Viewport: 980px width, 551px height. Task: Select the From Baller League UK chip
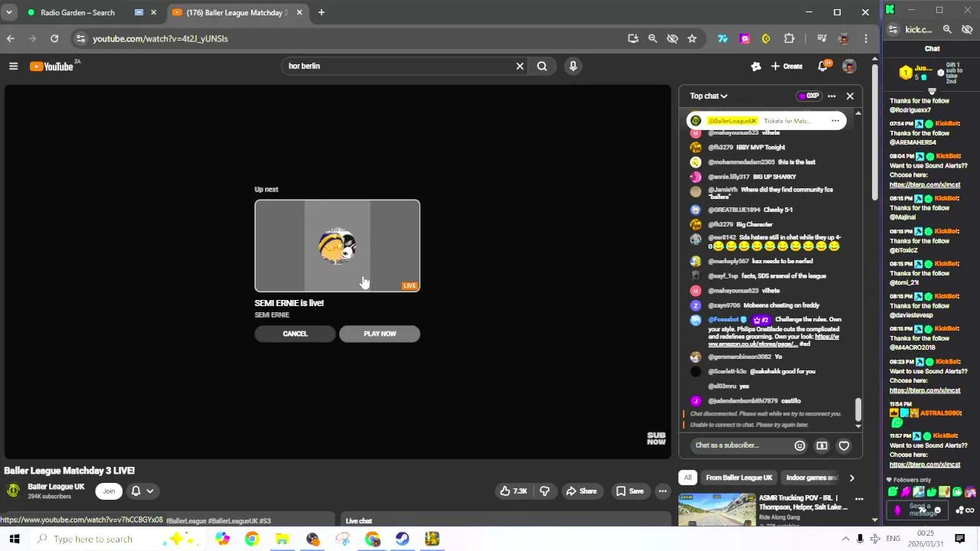739,478
